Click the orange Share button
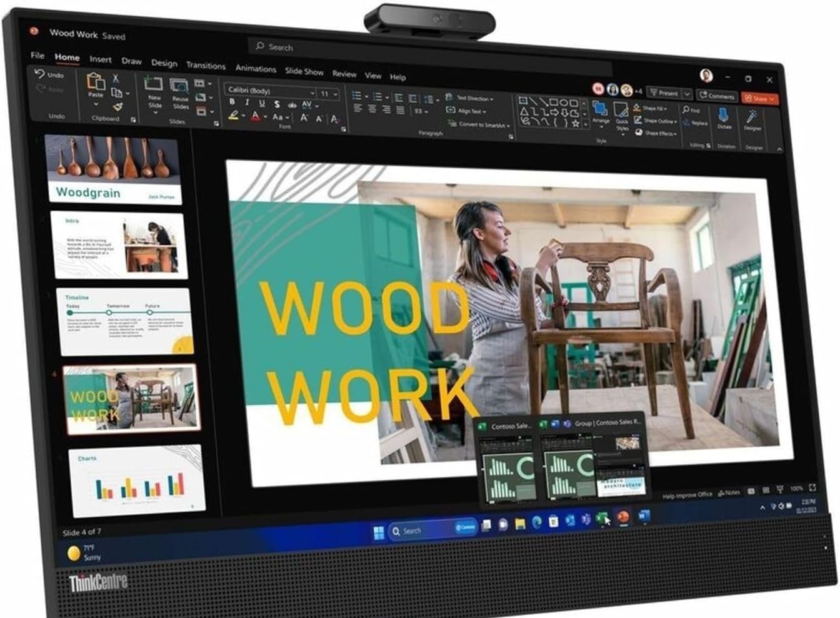This screenshot has height=618, width=840. pyautogui.click(x=759, y=98)
